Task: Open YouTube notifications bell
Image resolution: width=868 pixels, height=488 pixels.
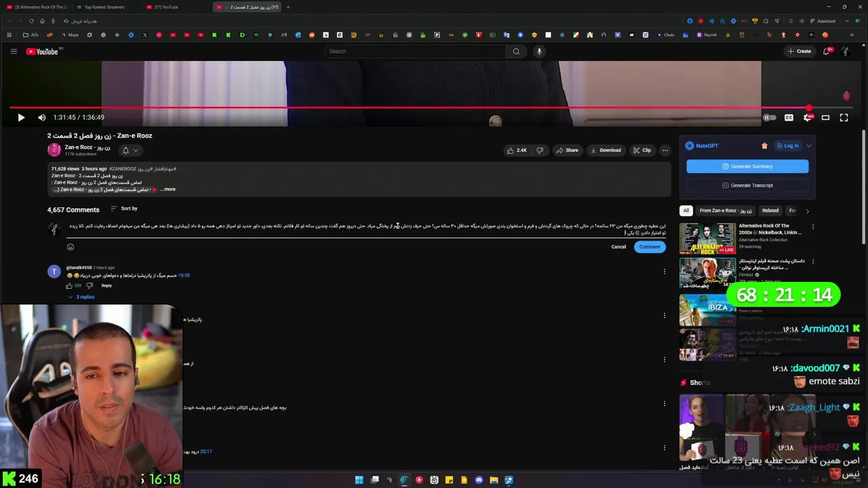Action: coord(827,52)
